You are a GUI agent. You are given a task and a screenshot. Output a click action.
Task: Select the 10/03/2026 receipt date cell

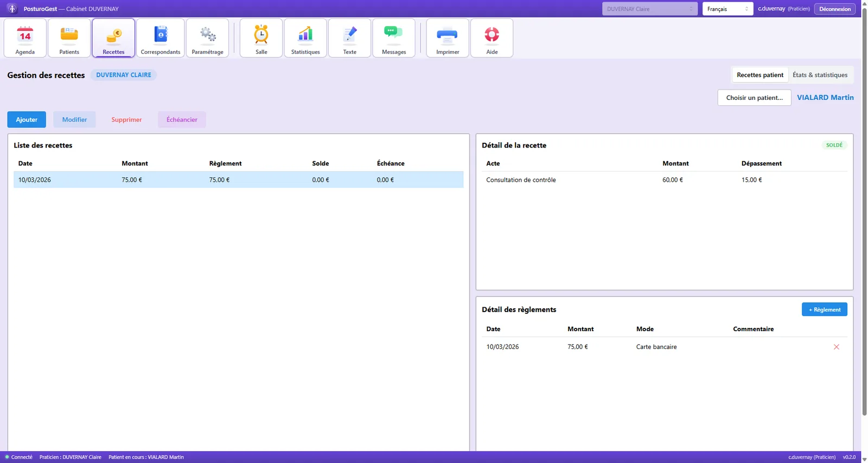tap(35, 180)
